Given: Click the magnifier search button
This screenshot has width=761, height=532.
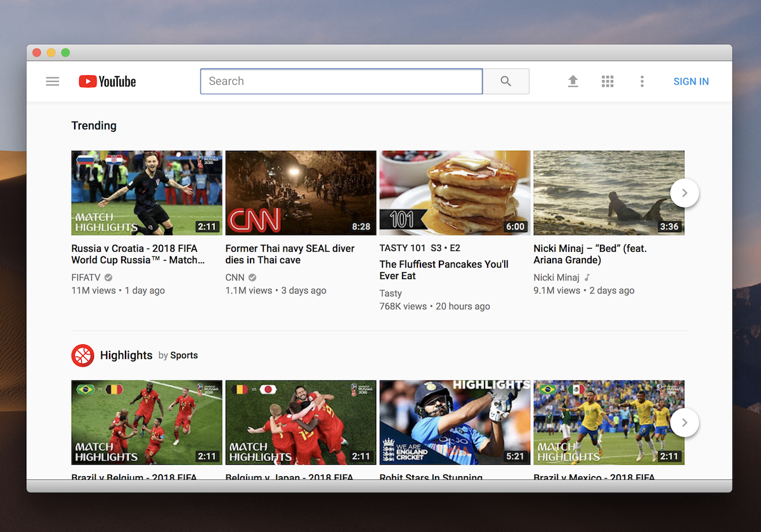Looking at the screenshot, I should tap(505, 81).
